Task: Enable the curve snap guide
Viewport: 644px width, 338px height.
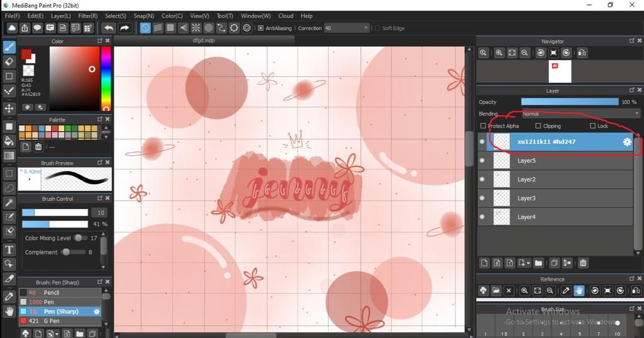Action: click(x=221, y=28)
